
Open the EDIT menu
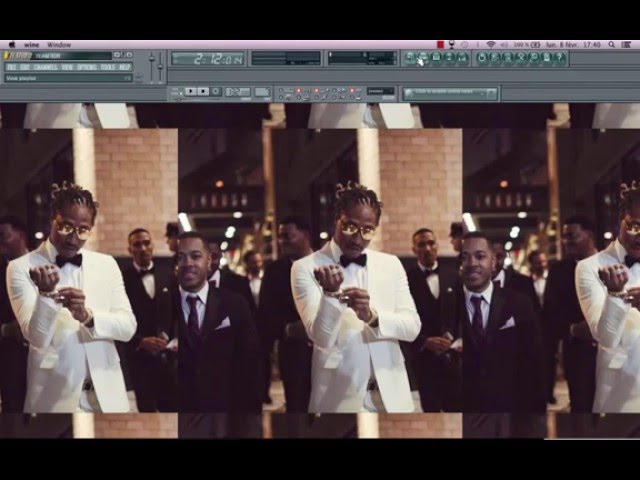[25, 67]
